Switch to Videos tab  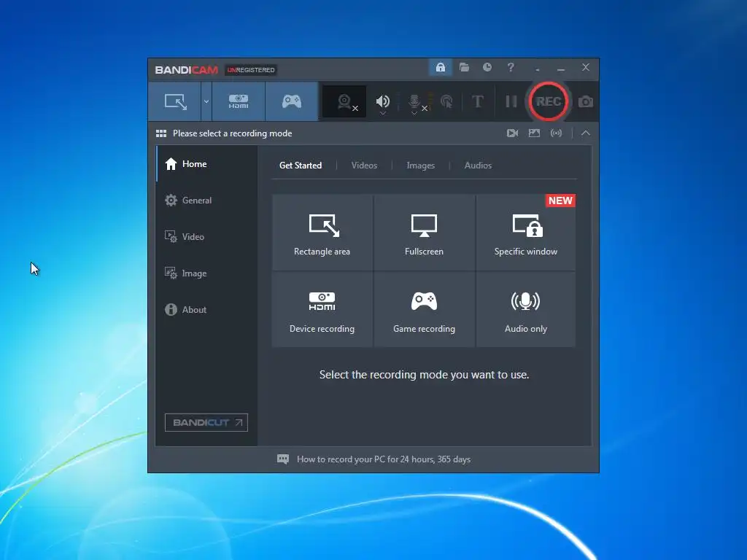(364, 166)
